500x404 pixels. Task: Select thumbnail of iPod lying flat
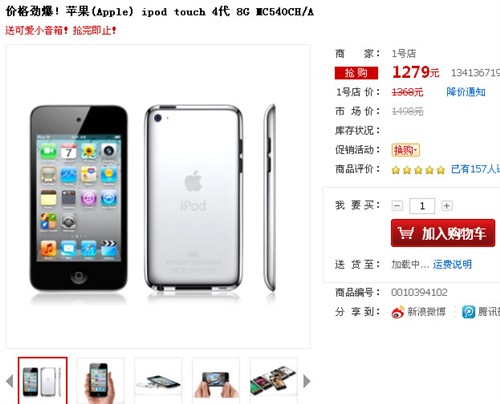point(158,381)
